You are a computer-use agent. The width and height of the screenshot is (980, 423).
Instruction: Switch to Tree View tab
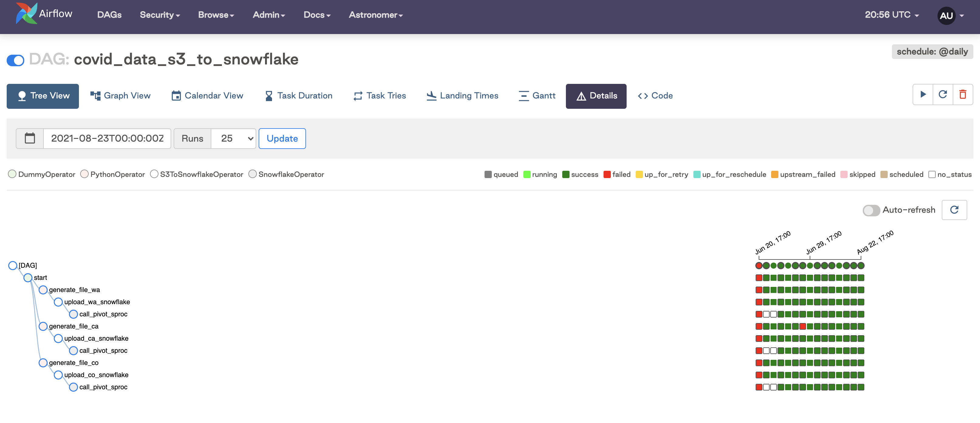tap(43, 96)
